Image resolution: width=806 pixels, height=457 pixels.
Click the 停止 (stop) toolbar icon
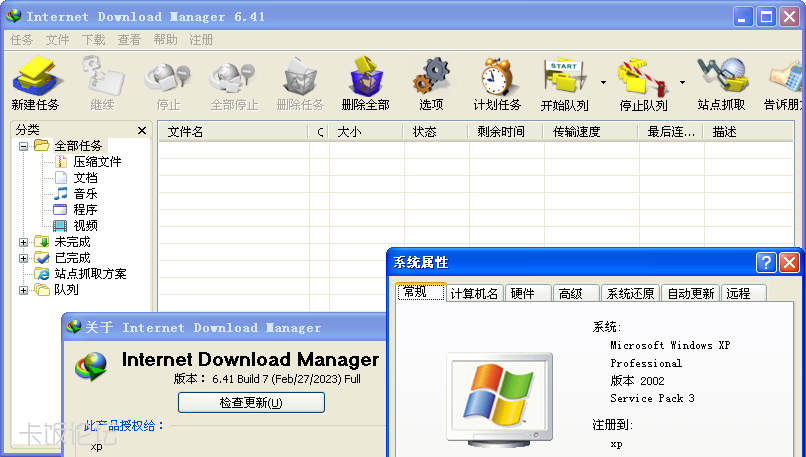tap(168, 83)
